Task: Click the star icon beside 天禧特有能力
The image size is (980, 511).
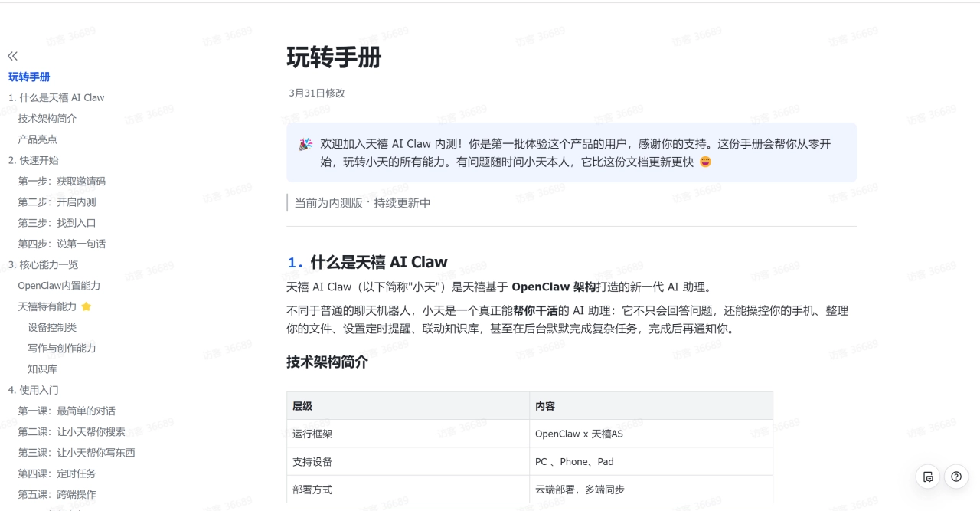Action: point(87,306)
